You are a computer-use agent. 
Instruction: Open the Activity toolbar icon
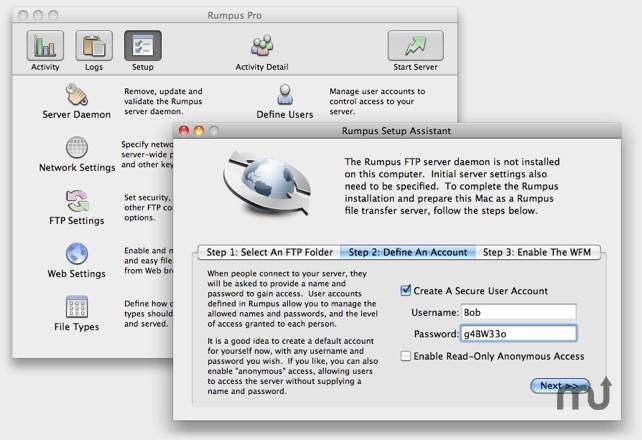[45, 45]
